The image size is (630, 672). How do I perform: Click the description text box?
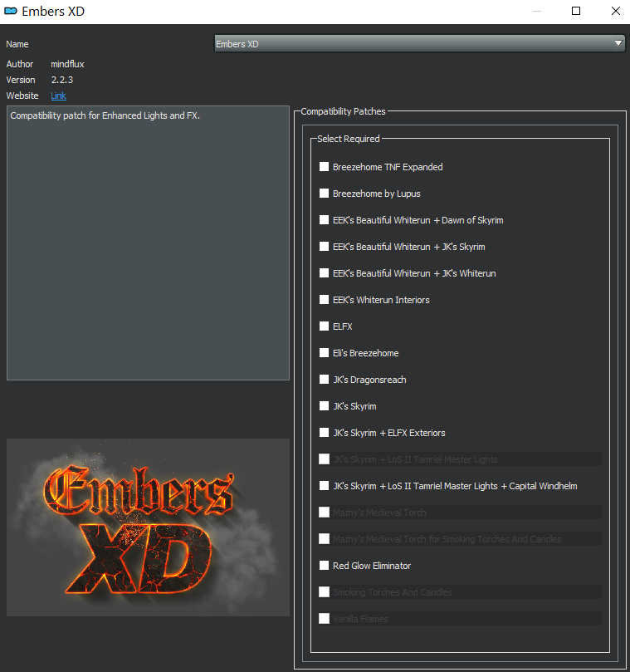pyautogui.click(x=149, y=243)
